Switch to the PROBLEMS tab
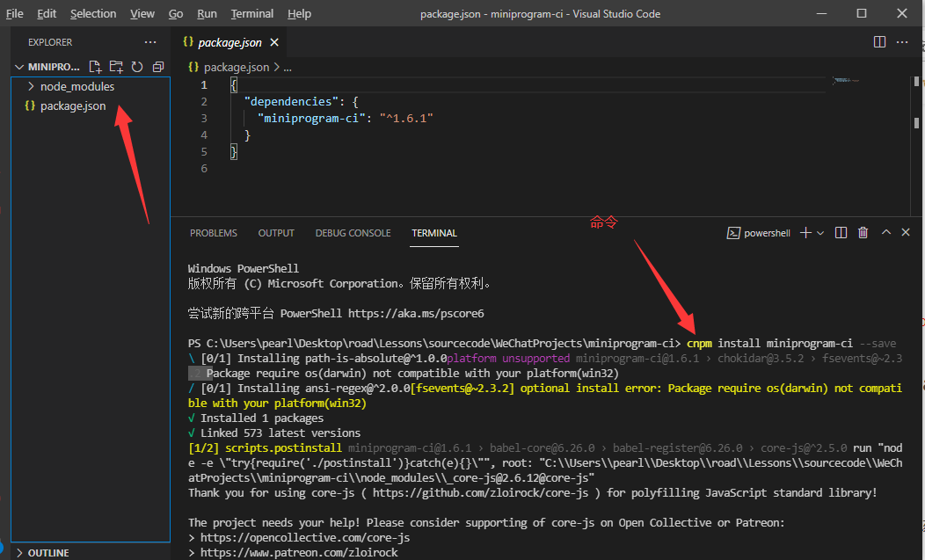The width and height of the screenshot is (925, 560). pyautogui.click(x=214, y=232)
